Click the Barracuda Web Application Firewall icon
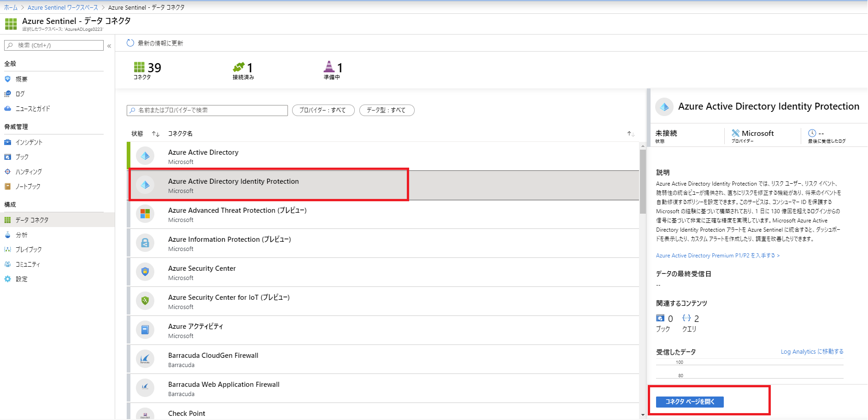868x420 pixels. coord(145,388)
